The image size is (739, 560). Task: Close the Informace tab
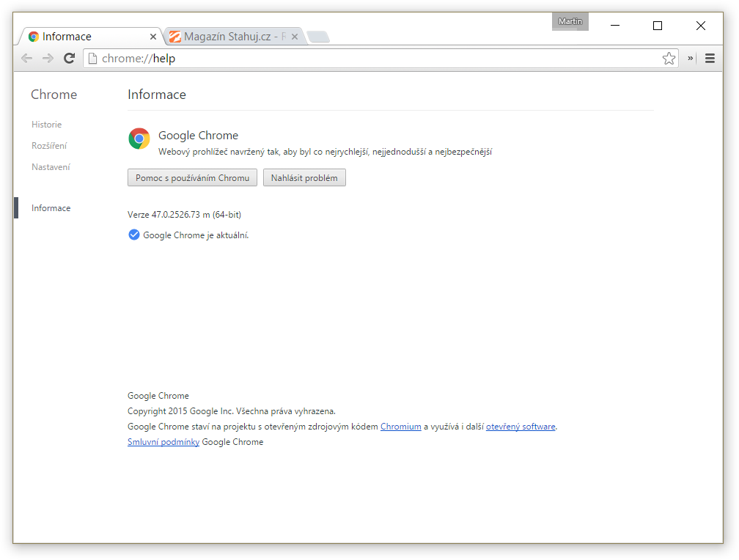153,37
